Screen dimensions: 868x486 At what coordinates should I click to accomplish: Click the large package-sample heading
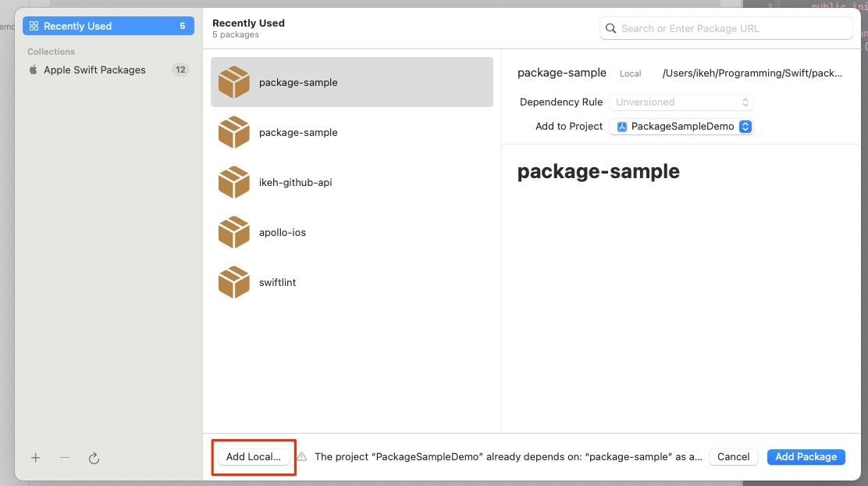[x=599, y=171]
